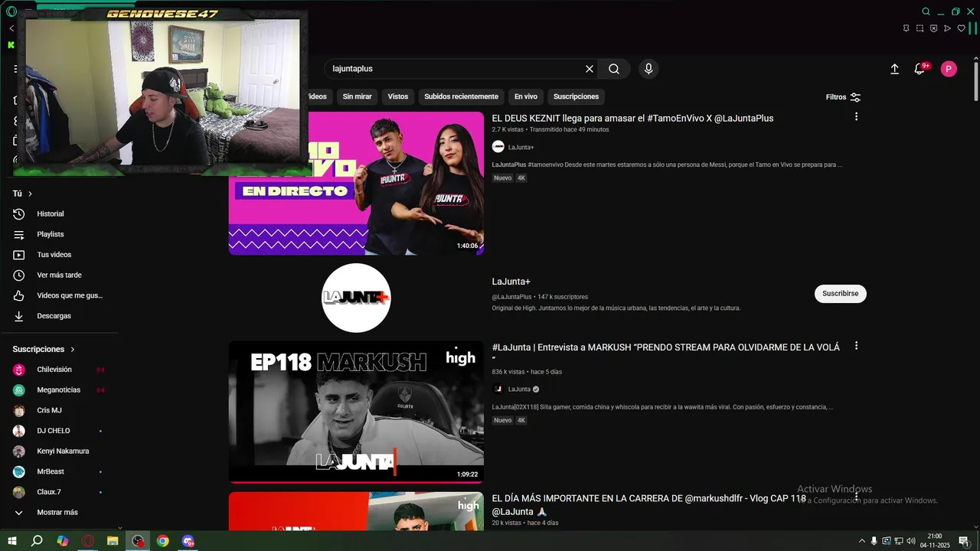980x551 pixels.
Task: Open the MARKUSH interview video title
Action: pyautogui.click(x=665, y=352)
